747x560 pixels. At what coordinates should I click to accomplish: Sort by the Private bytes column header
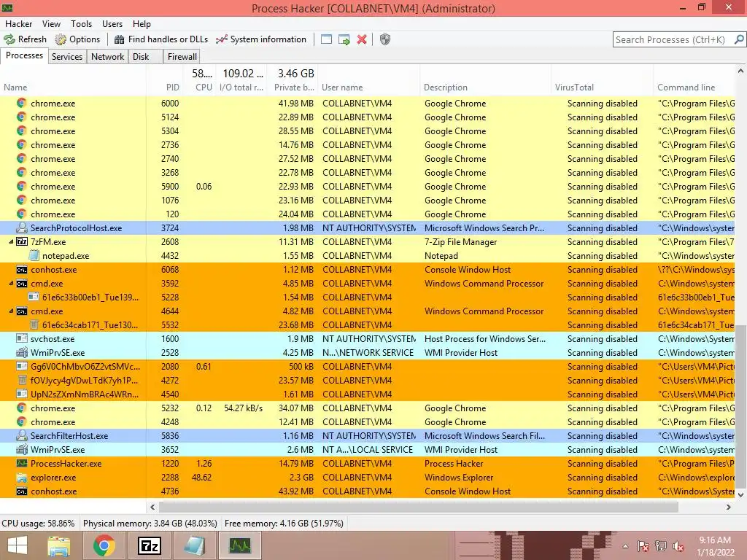coord(292,87)
